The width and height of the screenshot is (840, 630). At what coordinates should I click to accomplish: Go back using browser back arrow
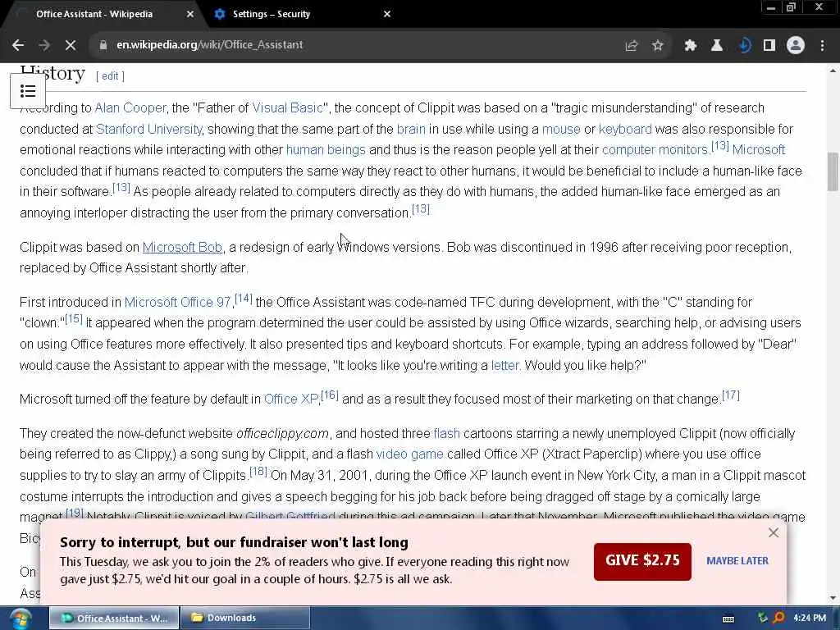click(18, 46)
